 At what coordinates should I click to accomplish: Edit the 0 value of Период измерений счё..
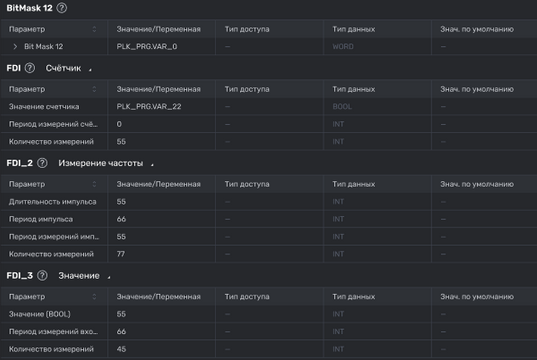pos(162,124)
